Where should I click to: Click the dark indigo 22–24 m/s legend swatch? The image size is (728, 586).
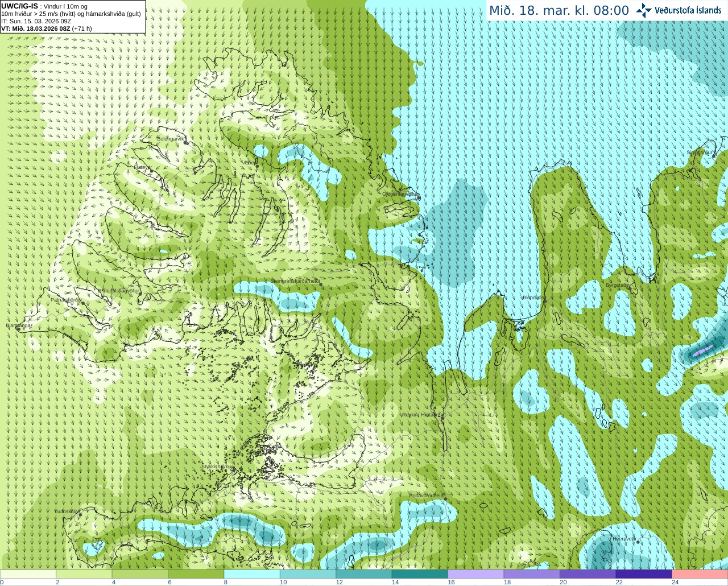(644, 574)
